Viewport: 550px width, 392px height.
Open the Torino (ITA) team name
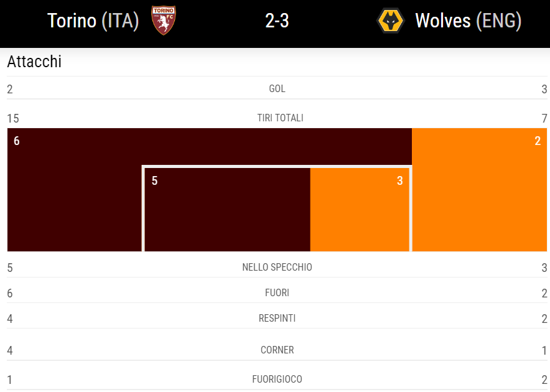click(x=93, y=21)
